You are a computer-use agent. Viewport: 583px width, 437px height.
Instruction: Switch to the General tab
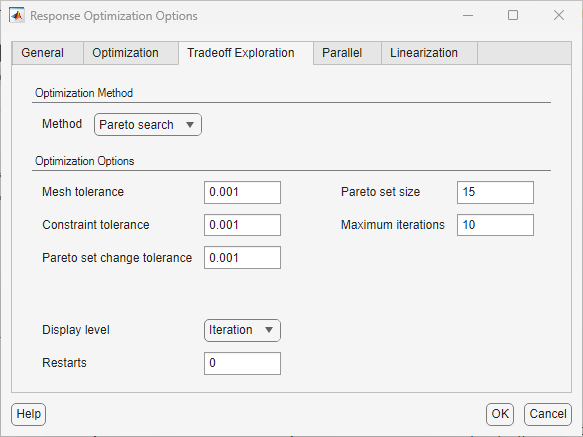(x=48, y=53)
